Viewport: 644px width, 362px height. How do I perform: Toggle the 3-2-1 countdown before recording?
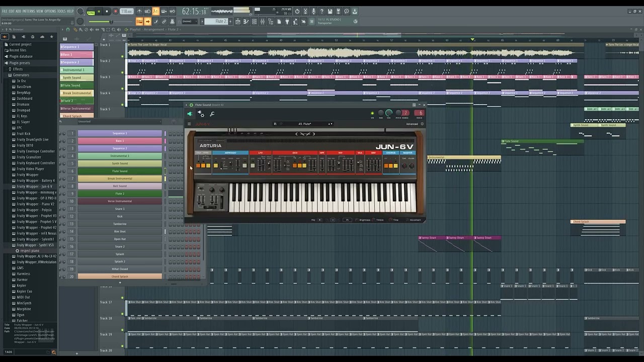click(155, 11)
